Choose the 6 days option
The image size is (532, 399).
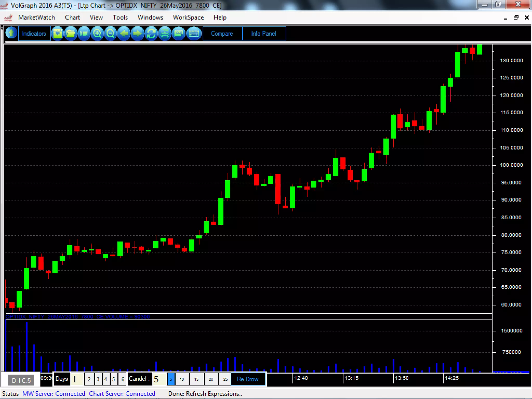pos(123,379)
